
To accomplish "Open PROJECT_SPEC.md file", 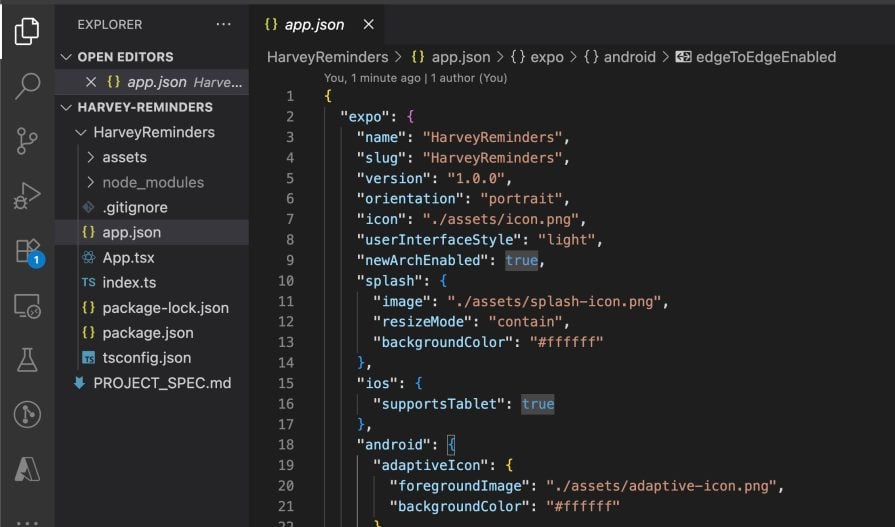I will pos(162,382).
